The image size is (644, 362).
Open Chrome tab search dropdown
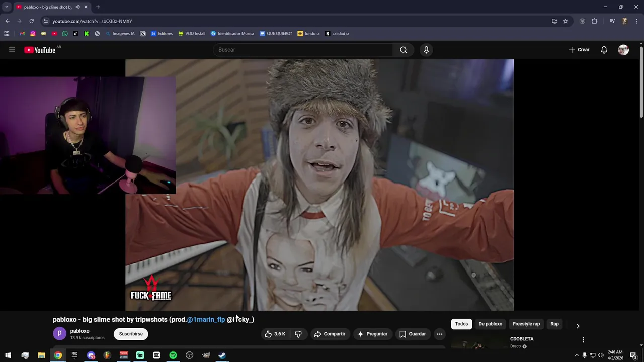pyautogui.click(x=7, y=7)
